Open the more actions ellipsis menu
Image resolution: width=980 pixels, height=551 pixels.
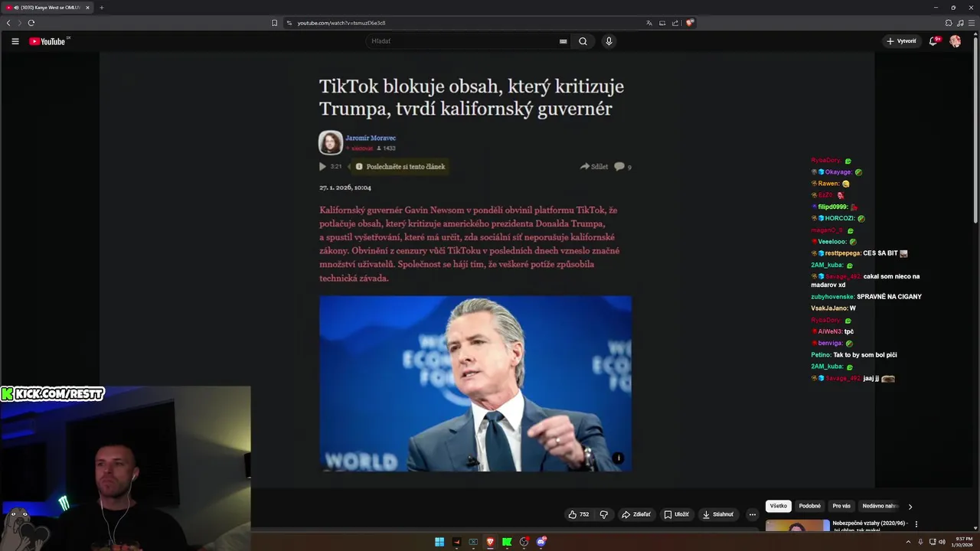click(753, 514)
